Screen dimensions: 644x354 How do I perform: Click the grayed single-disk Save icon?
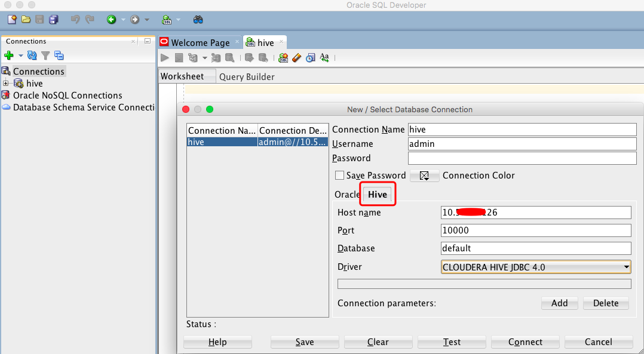click(39, 19)
